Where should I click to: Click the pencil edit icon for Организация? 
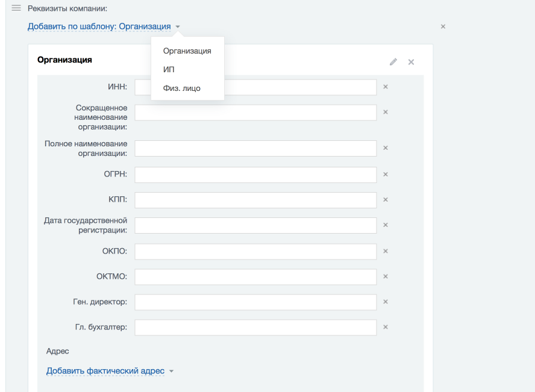pos(393,61)
